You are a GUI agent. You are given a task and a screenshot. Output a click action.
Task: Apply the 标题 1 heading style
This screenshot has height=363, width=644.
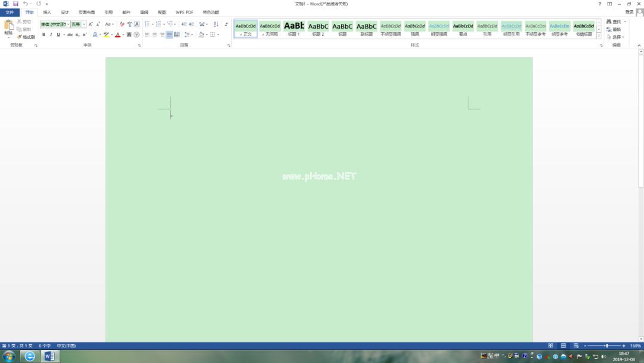click(293, 27)
